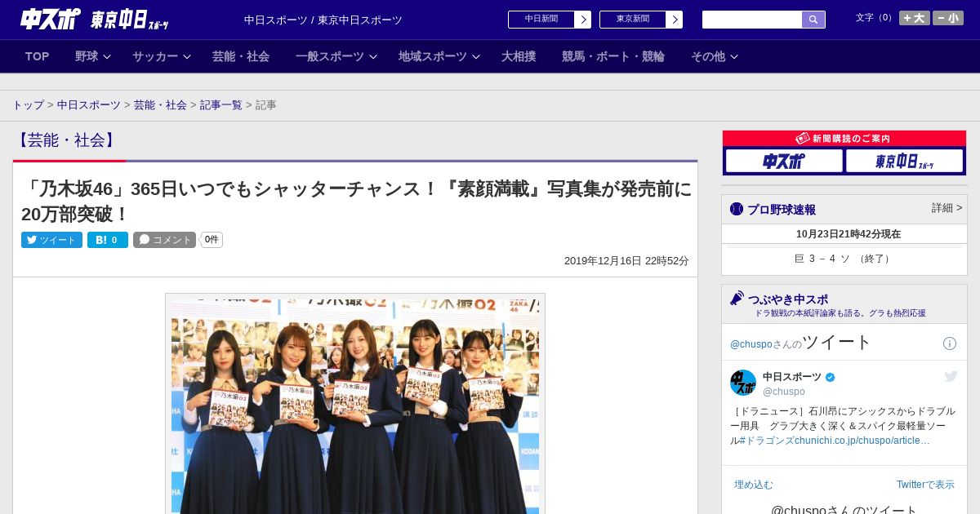Click 【芸能・社会】 section heading
Image resolution: width=980 pixels, height=514 pixels.
(67, 140)
